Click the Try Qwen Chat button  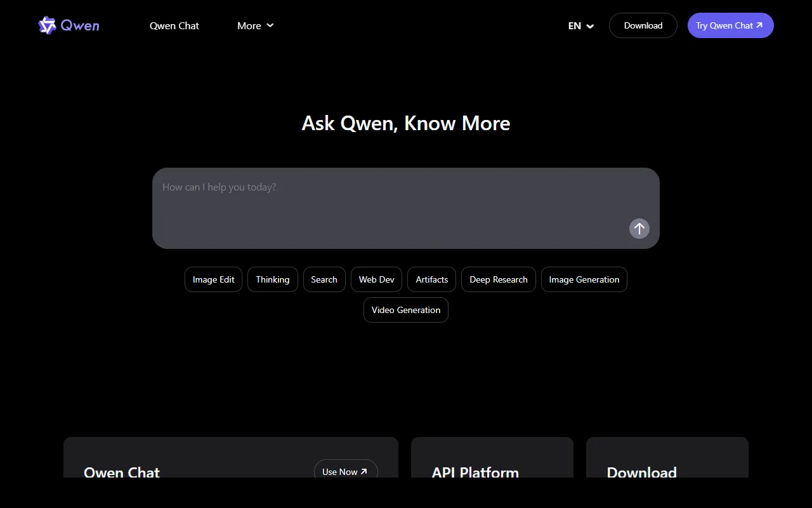[x=730, y=25]
